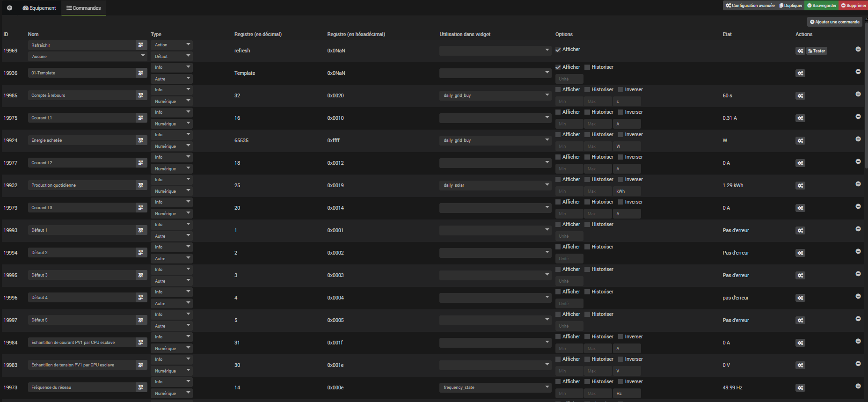Viewport: 868px width, 402px height.
Task: Open the Numérique subtype dropdown for Courant L1
Action: tap(172, 124)
